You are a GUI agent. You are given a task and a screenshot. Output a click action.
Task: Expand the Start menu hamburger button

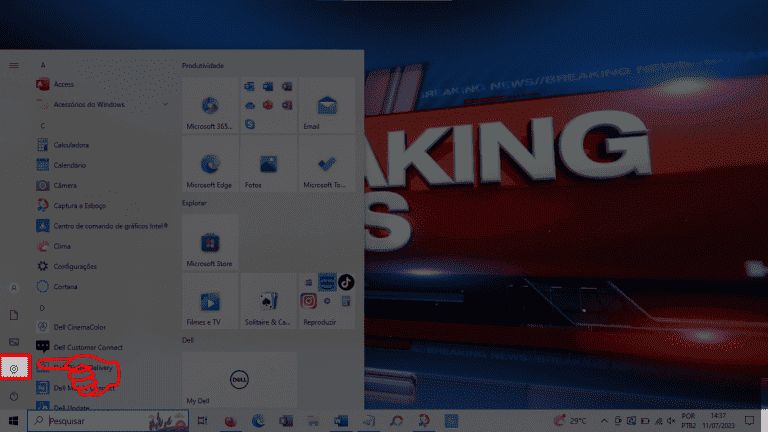[14, 64]
